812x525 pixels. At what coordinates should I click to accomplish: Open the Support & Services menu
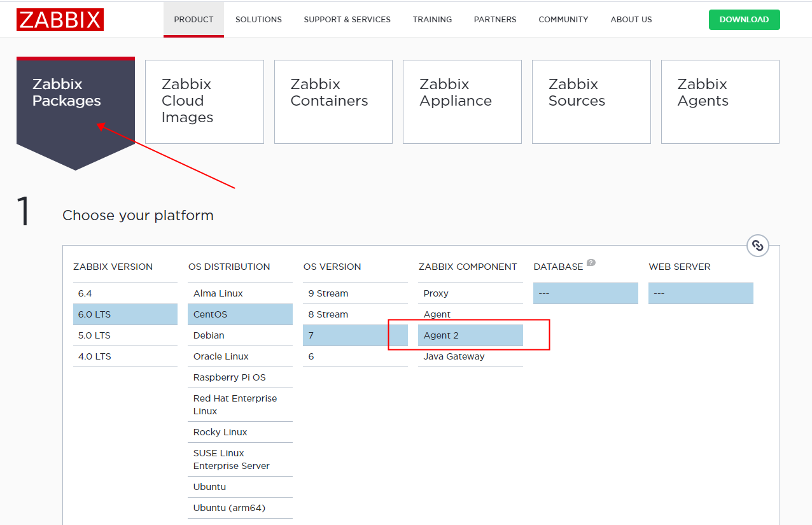click(x=347, y=20)
